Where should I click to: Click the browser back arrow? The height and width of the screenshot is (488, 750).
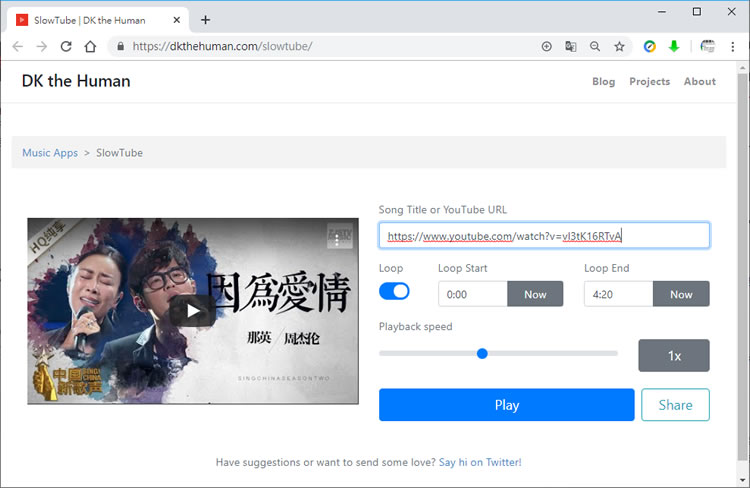pyautogui.click(x=18, y=46)
